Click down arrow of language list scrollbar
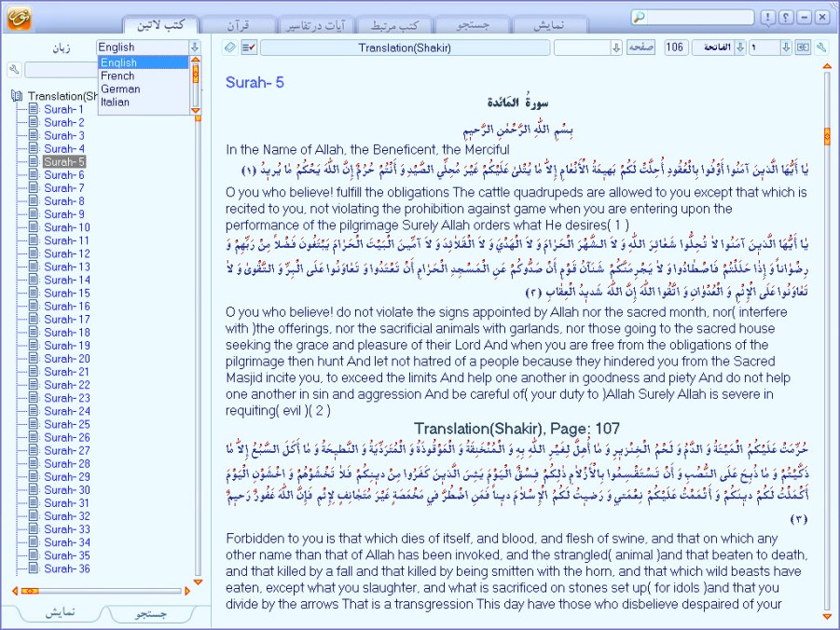Viewport: 840px width, 630px height. [x=196, y=110]
